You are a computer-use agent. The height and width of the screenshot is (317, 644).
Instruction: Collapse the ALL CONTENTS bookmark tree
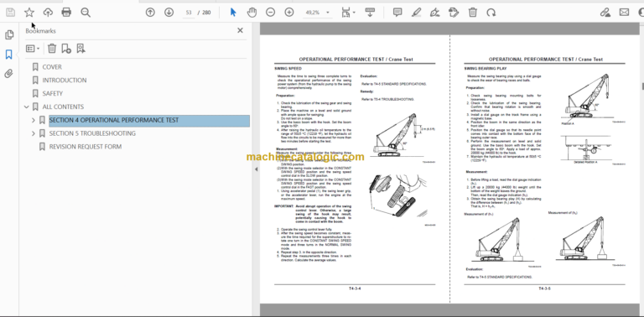point(27,107)
